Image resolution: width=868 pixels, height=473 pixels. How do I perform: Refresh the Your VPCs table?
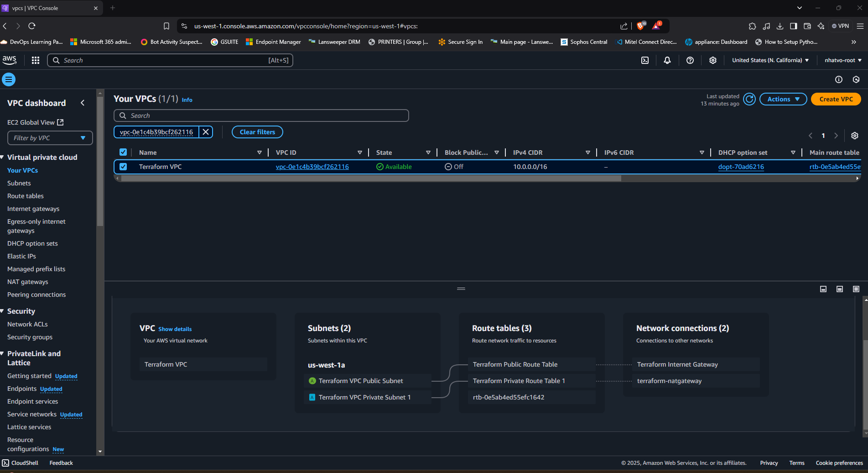tap(749, 99)
